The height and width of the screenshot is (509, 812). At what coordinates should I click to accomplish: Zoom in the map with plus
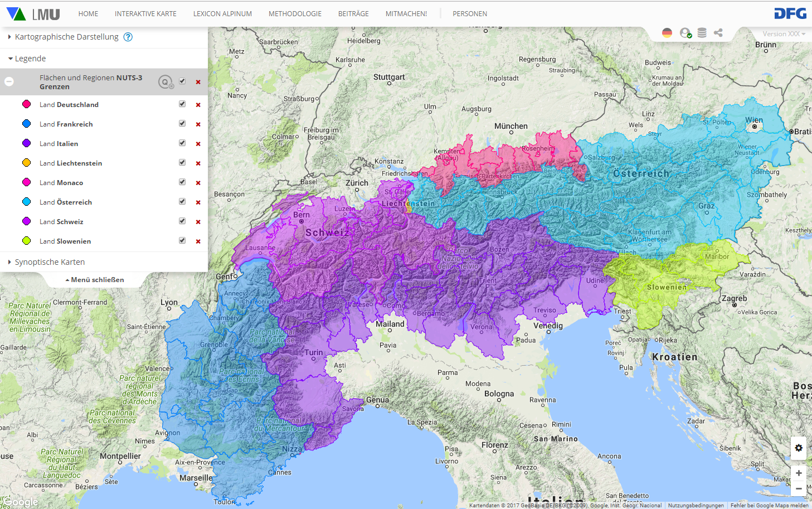tap(799, 473)
